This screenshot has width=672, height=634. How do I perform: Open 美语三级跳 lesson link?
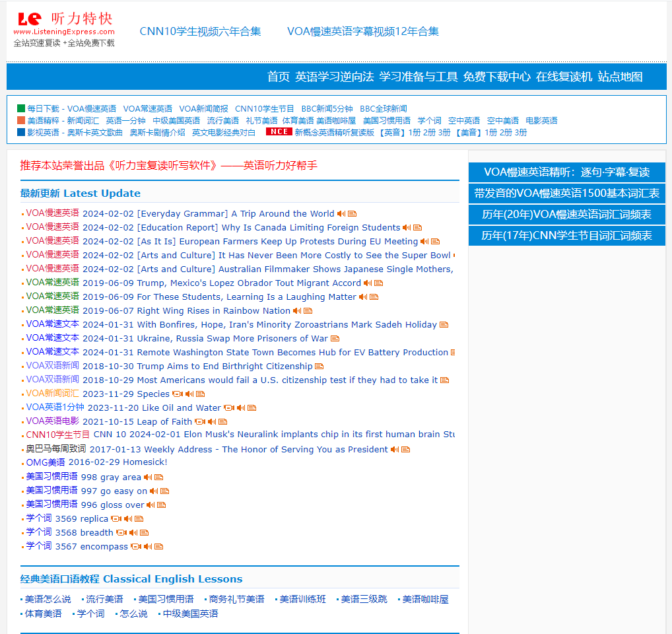pos(364,599)
